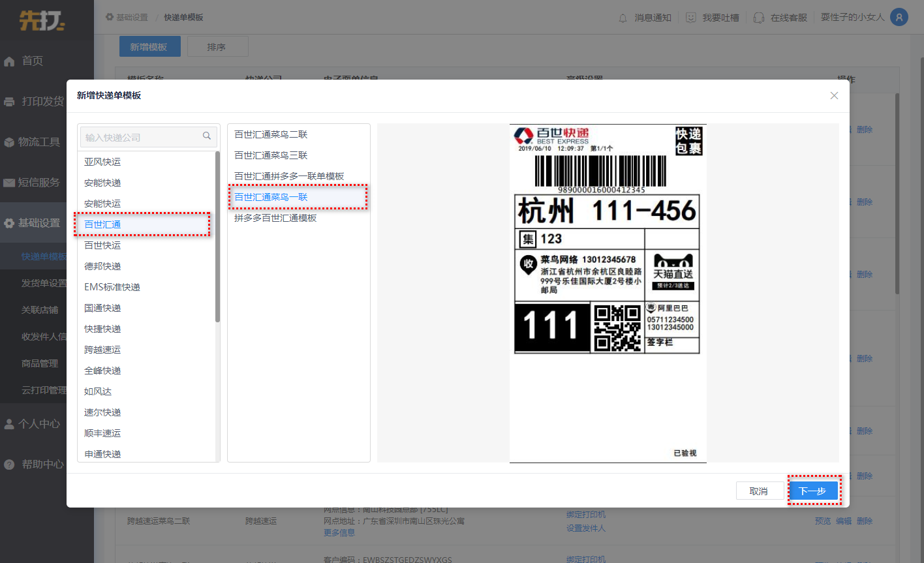Click the waybill template preview image
The width and height of the screenshot is (924, 563).
pos(608,293)
